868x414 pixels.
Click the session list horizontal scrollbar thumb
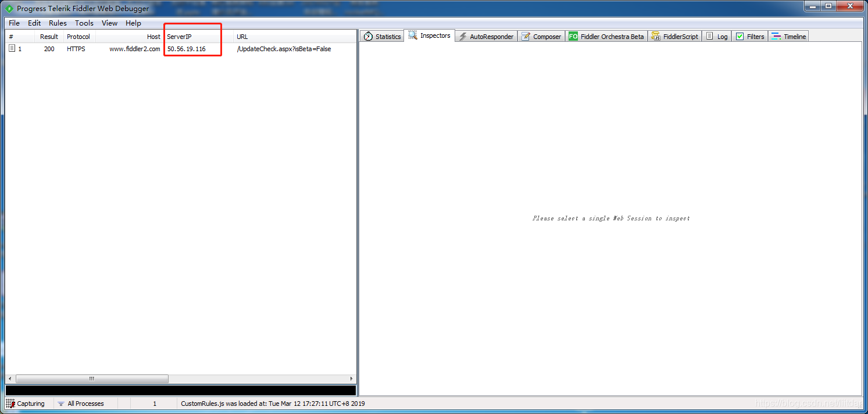pos(92,379)
